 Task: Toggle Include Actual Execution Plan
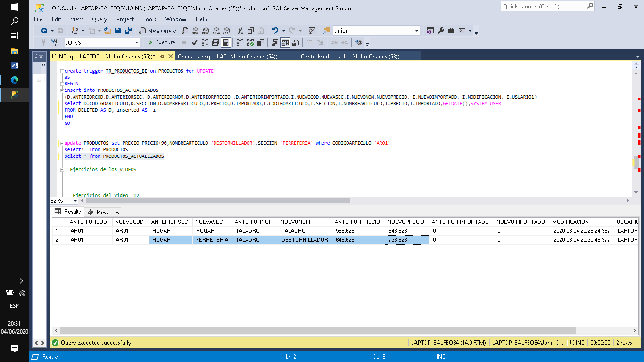(239, 42)
